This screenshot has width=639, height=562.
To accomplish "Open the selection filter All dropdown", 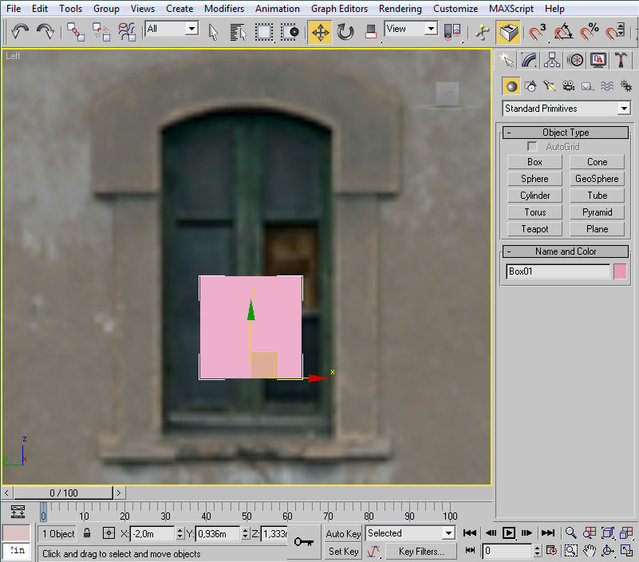I will (x=171, y=29).
